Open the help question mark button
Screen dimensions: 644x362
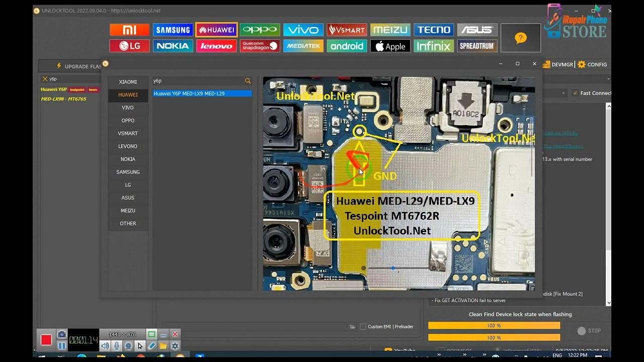click(521, 38)
